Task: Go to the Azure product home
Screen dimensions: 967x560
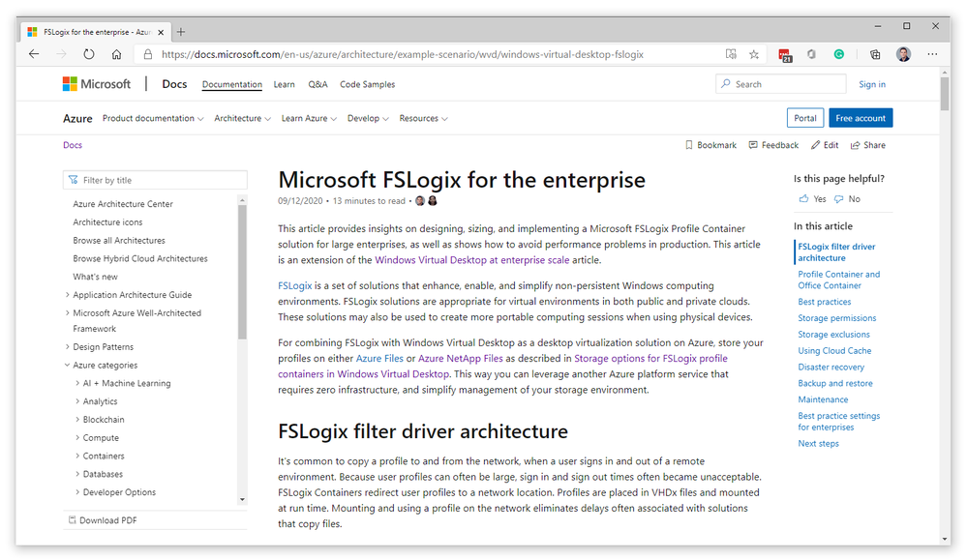Action: [77, 118]
